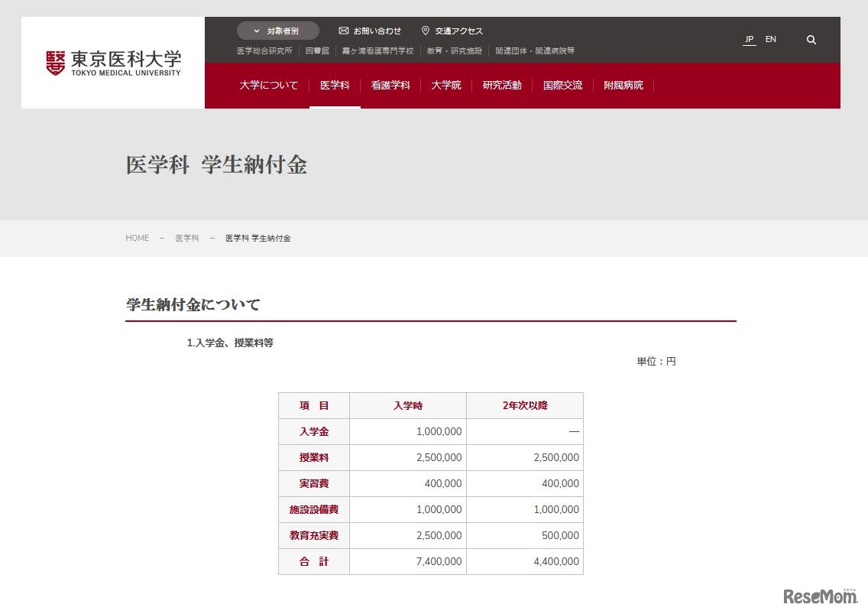Viewport: 868px width, 614px height.
Task: Click the 教育充実費 row label
Action: click(314, 536)
